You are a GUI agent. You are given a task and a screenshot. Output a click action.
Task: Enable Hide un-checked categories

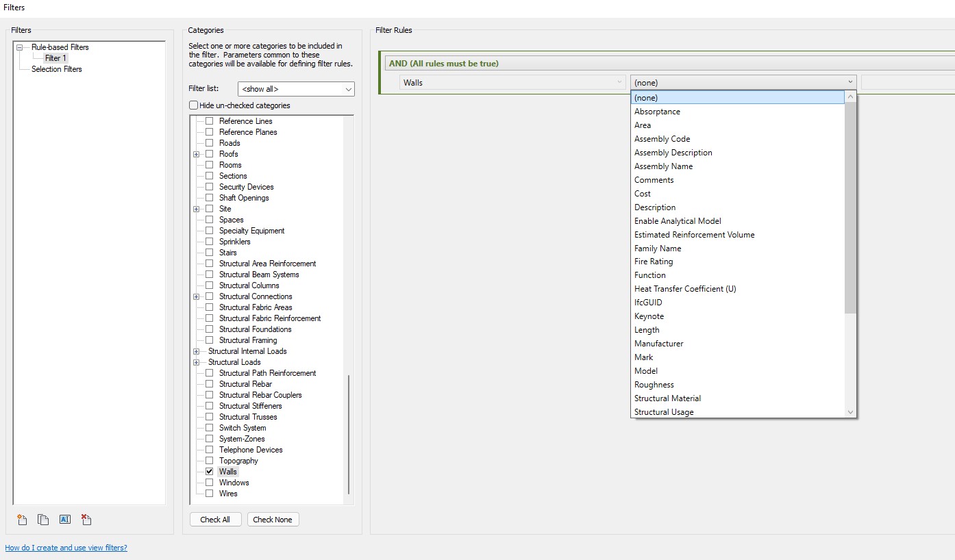pyautogui.click(x=193, y=105)
